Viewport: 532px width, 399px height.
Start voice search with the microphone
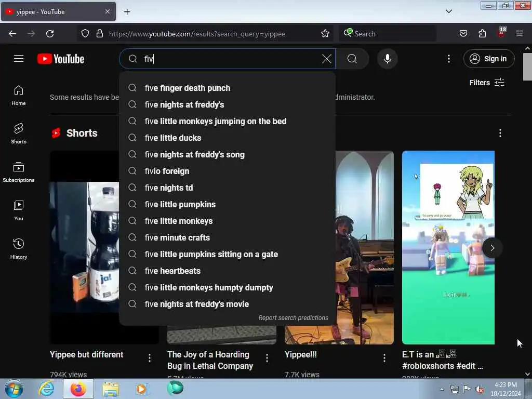387,59
